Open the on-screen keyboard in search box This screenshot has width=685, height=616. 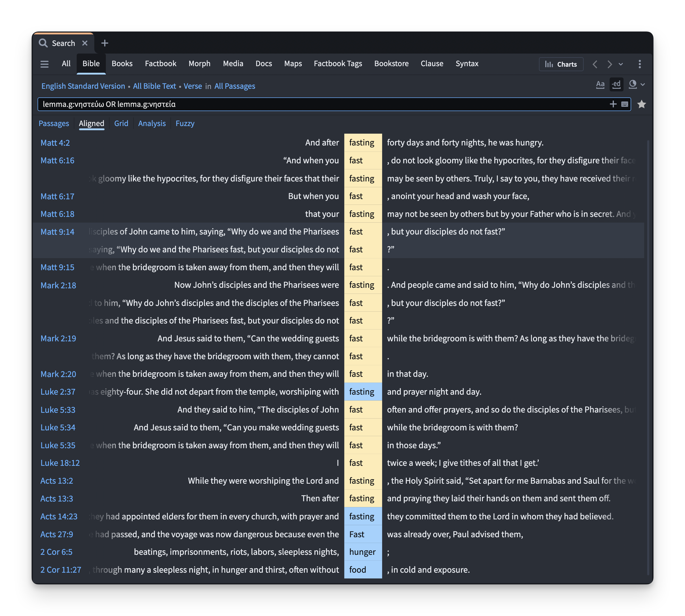625,104
